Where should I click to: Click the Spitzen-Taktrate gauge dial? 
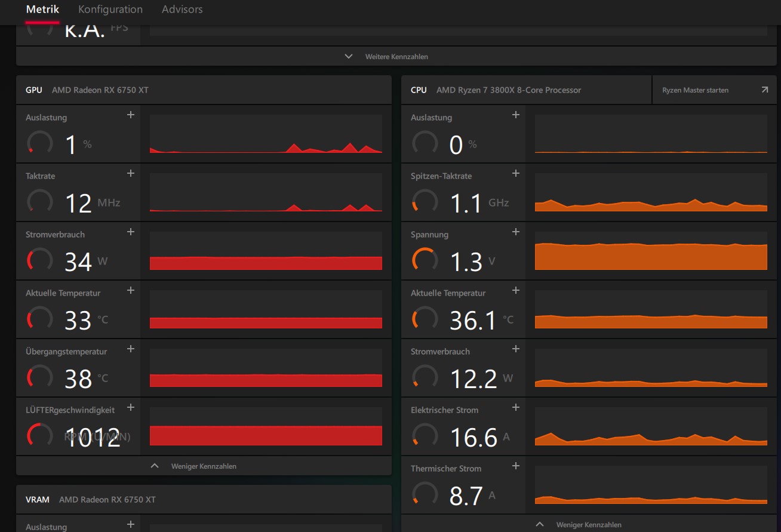coord(425,201)
